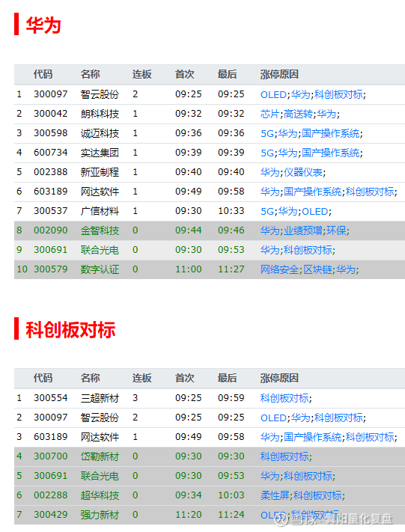405x532 pixels.
Task: Click the 5G link in 诚迈科技 row
Action: pos(267,133)
